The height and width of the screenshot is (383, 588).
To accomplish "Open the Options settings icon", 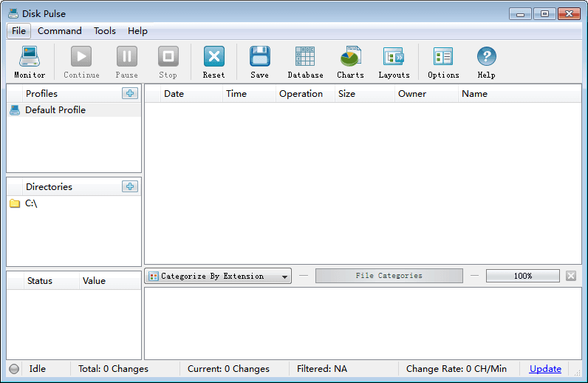I will click(x=443, y=57).
